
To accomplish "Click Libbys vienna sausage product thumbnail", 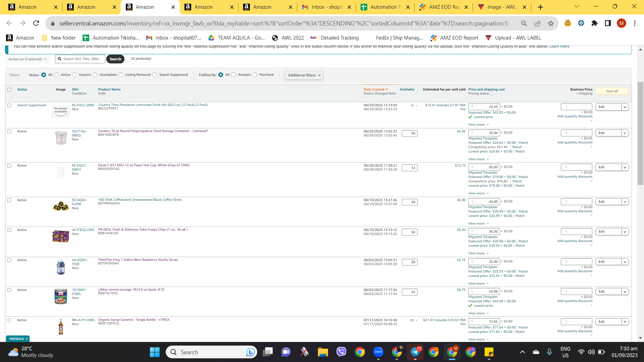I will coord(61,297).
